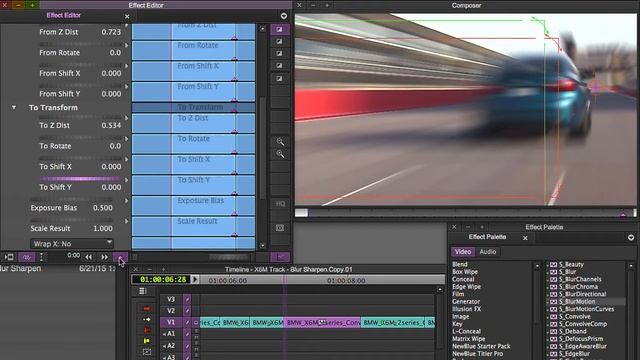Click the yellow splice-in arrow icon
Viewport: 640px width, 360px height.
[x=147, y=319]
